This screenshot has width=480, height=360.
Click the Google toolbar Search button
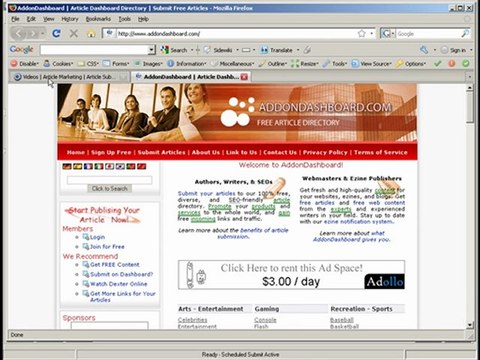pyautogui.click(x=174, y=50)
